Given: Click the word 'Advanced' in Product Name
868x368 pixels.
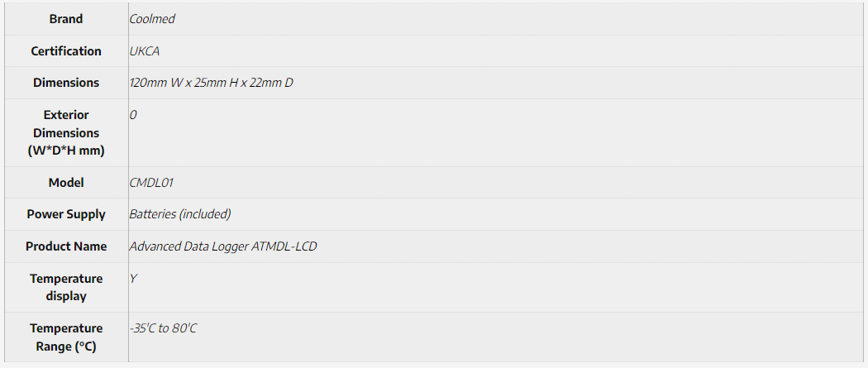Looking at the screenshot, I should [155, 246].
